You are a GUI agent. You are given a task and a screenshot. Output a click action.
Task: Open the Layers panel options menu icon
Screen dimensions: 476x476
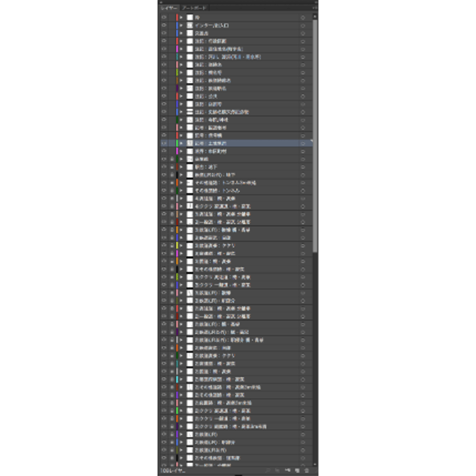315,8
